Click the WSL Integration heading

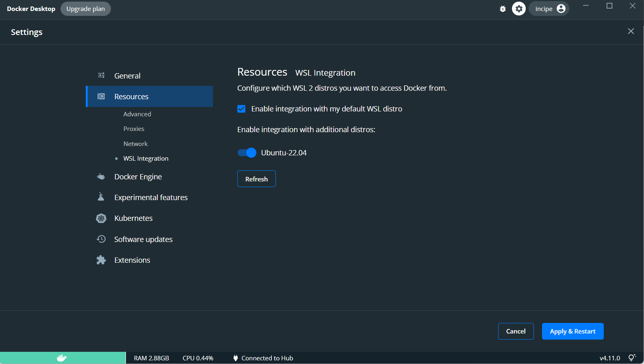325,73
